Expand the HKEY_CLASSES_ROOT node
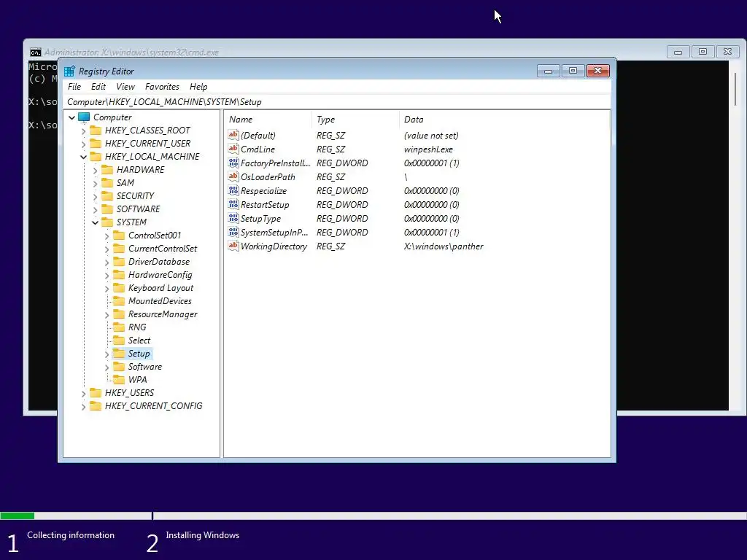 tap(84, 131)
